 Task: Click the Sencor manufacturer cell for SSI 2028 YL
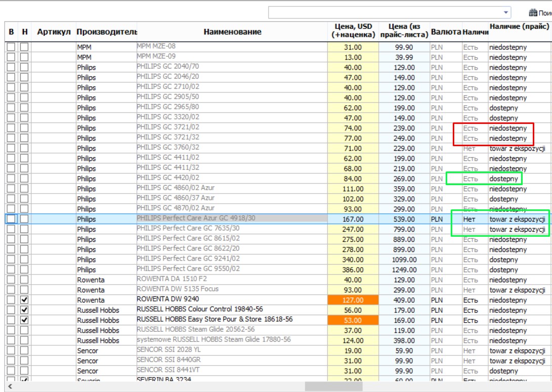pos(106,351)
